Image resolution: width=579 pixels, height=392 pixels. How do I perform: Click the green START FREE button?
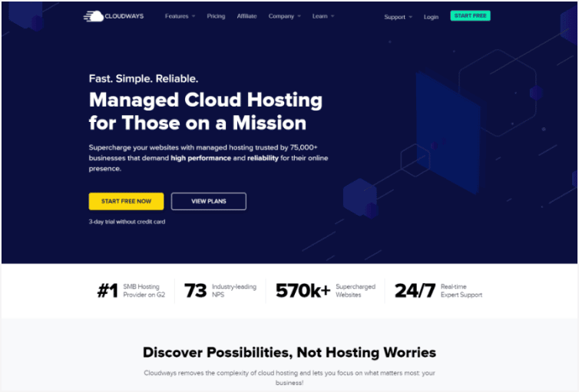click(x=470, y=16)
